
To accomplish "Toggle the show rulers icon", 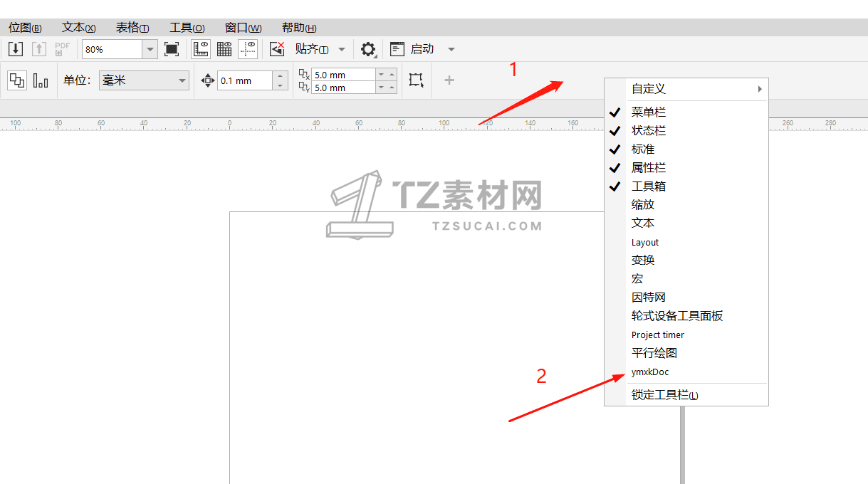I will point(201,49).
